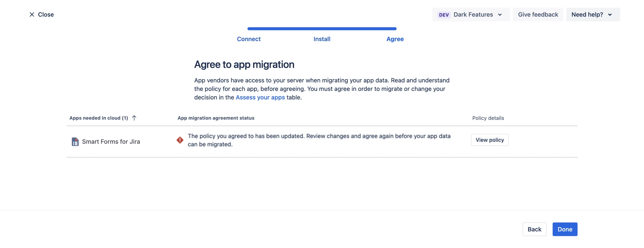Click the red warning diamond icon
Image resolution: width=644 pixels, height=248 pixels.
point(180,140)
